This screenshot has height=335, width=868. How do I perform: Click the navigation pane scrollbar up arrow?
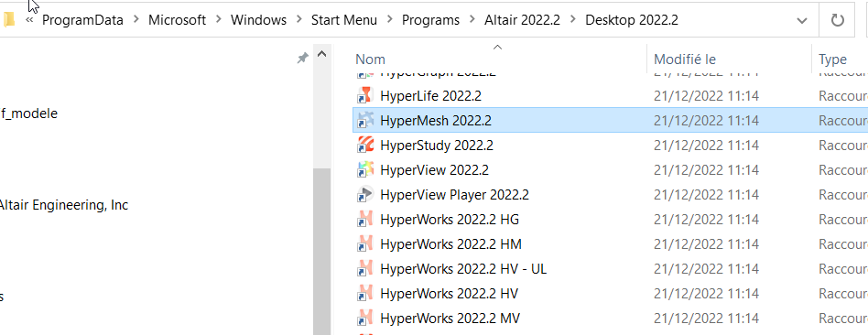(x=321, y=54)
